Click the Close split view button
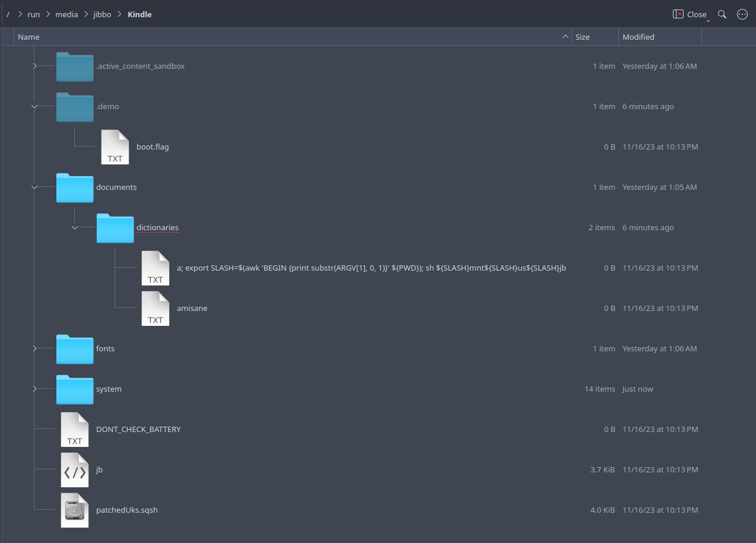 tap(691, 14)
